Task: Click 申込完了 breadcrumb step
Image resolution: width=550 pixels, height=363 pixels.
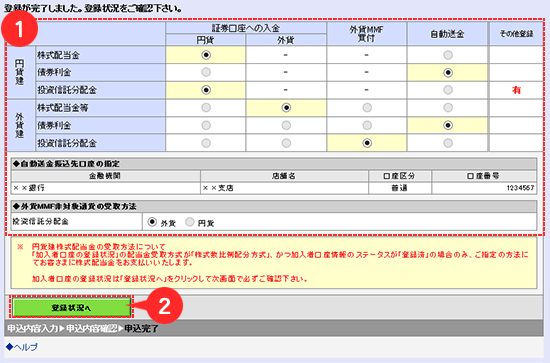Action: pos(142,329)
